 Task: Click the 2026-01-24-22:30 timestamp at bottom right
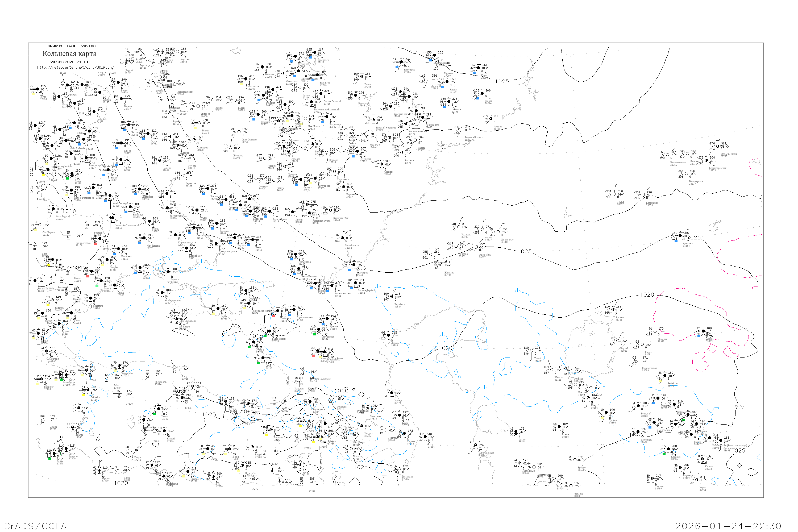coord(728,526)
